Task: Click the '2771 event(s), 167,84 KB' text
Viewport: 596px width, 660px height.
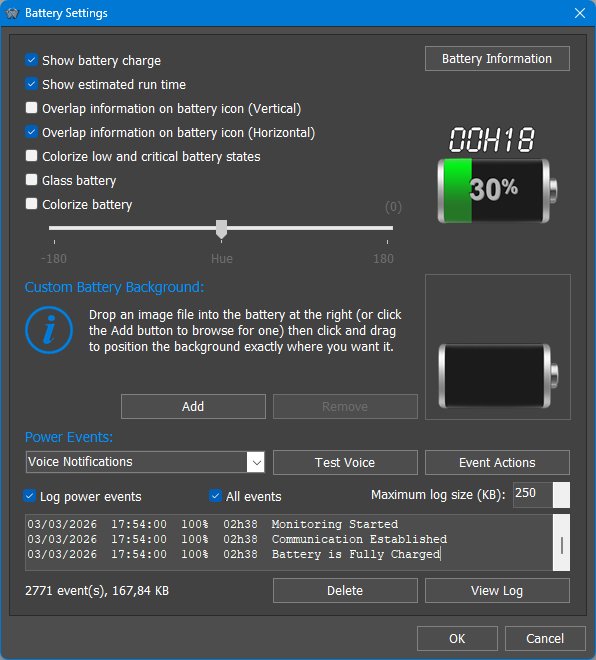Action: pos(97,591)
